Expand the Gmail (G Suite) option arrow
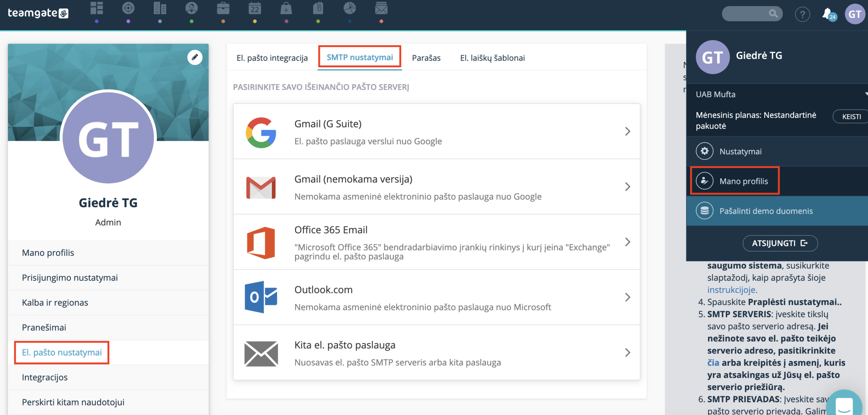 click(x=628, y=131)
